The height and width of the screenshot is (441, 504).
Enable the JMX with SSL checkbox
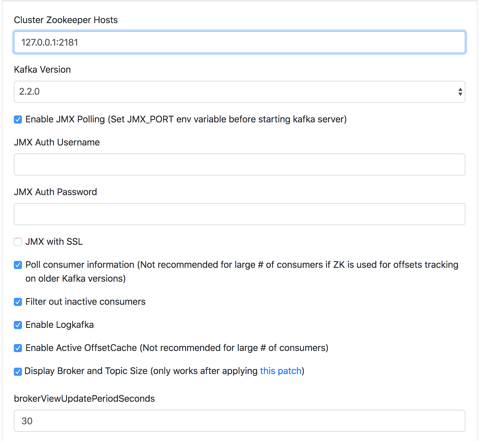pos(18,242)
